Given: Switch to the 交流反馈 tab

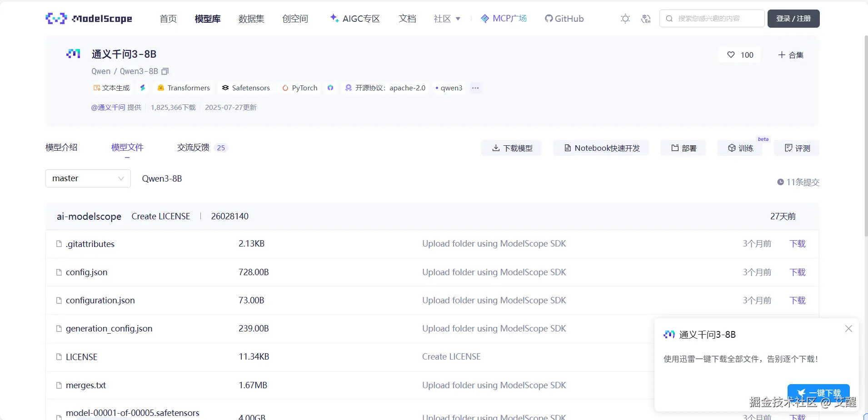Looking at the screenshot, I should pos(202,148).
